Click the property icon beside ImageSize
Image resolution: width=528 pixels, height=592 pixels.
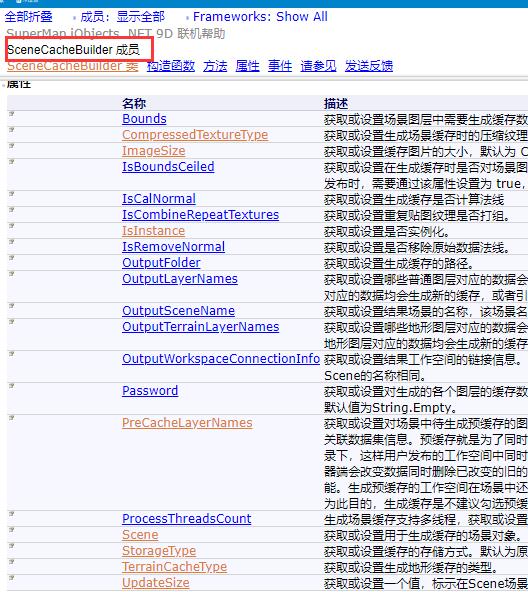11,146
